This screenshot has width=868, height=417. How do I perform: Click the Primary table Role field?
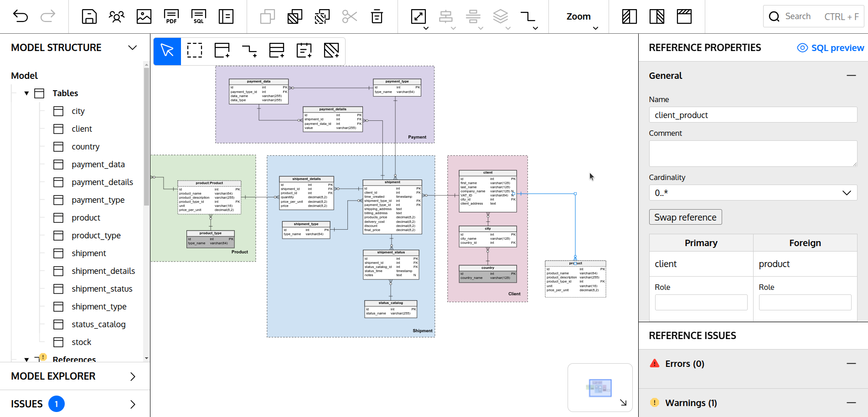click(701, 303)
